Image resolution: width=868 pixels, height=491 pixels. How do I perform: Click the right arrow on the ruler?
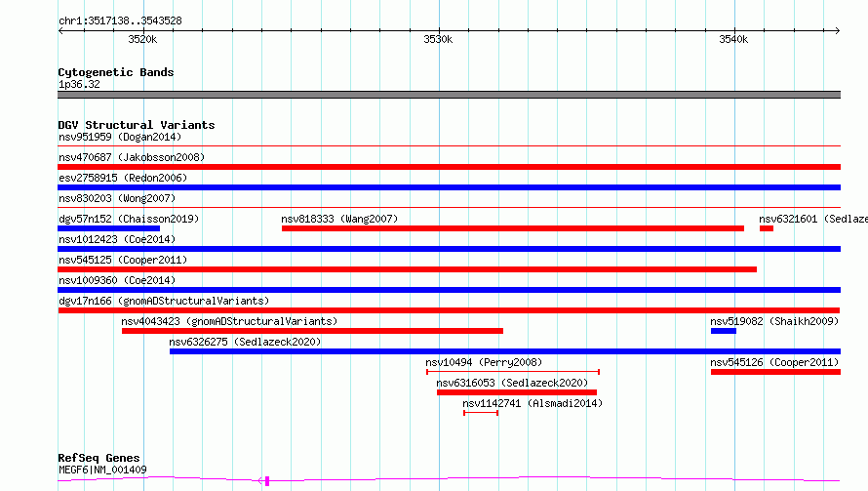(x=837, y=30)
